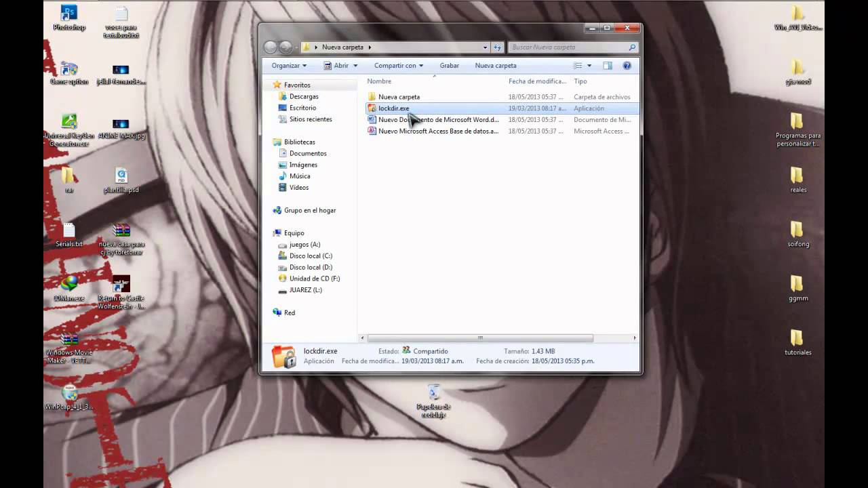
Task: Open the tutoriales desktop folder
Action: (x=797, y=342)
